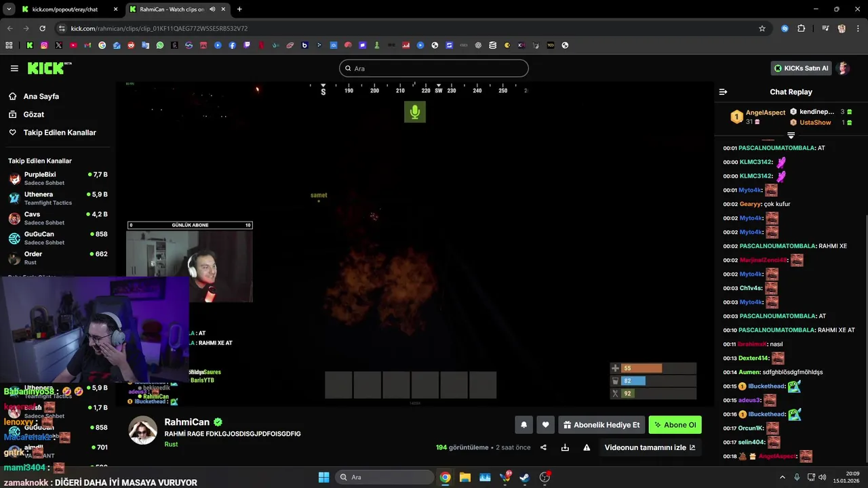The height and width of the screenshot is (488, 868).
Task: Click the bell notification icon for RahmiCan
Action: [x=524, y=425]
